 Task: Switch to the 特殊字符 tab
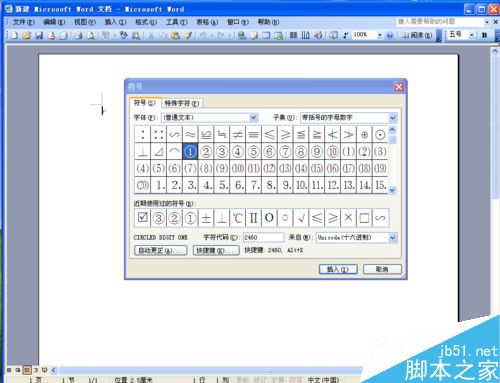coord(182,103)
